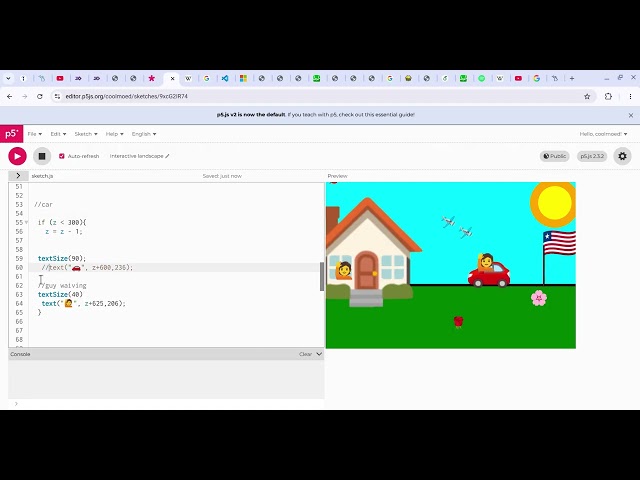Click the house in the preview canvas
Viewport: 640px width, 480px height.
tap(369, 253)
